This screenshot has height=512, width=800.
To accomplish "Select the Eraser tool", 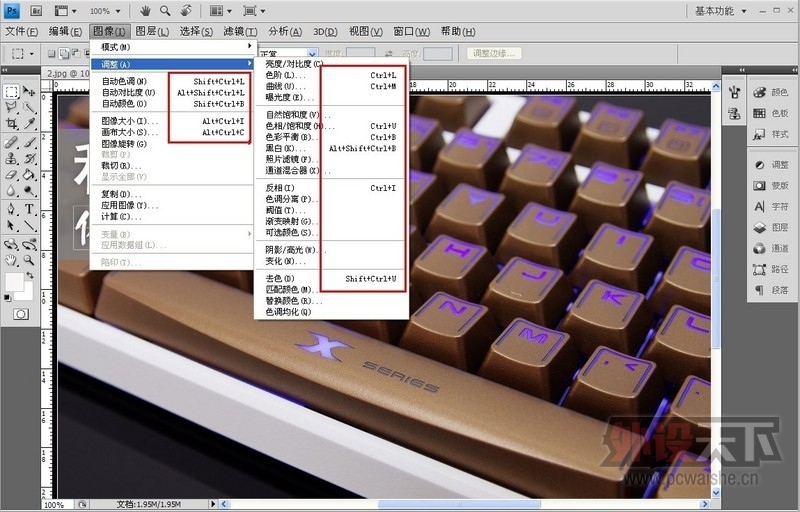I will [11, 175].
